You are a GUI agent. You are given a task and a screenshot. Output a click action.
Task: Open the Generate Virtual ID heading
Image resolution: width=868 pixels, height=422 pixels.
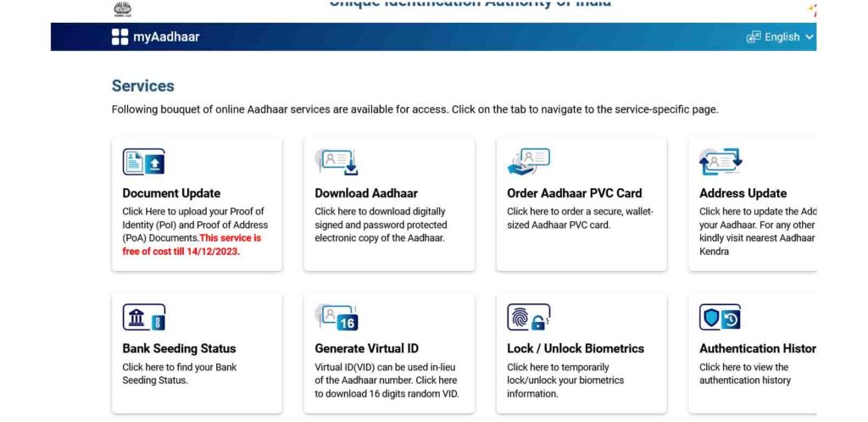366,349
